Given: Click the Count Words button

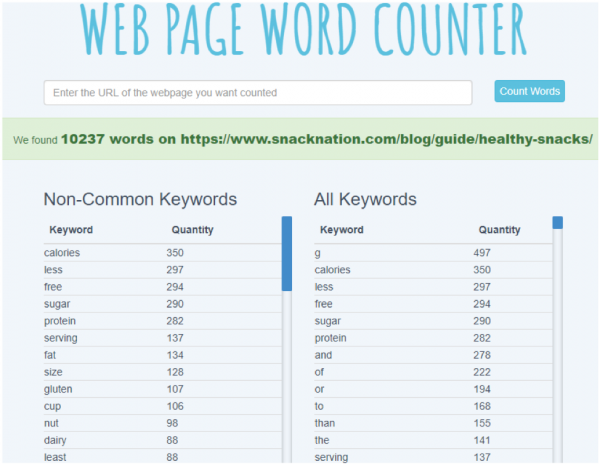Looking at the screenshot, I should (529, 91).
